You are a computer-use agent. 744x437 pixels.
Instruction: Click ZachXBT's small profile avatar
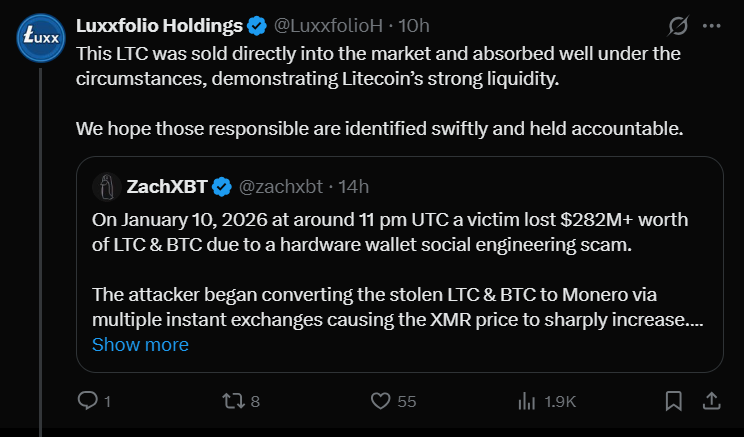(x=106, y=186)
